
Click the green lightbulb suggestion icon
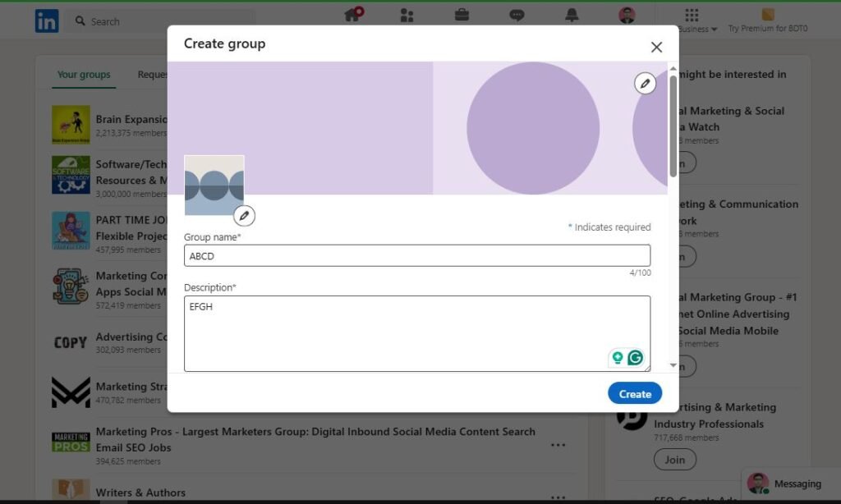click(618, 358)
